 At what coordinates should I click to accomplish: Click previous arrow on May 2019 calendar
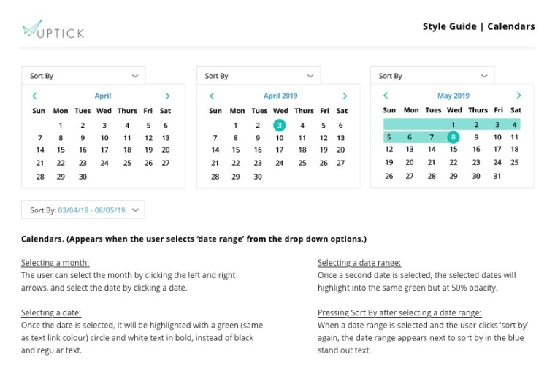[386, 96]
